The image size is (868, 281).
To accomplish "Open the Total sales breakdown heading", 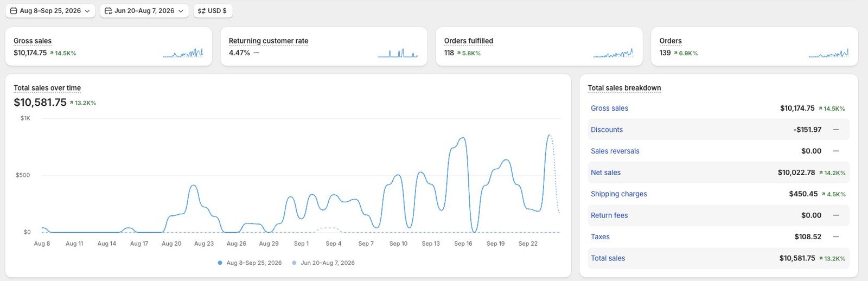I will [624, 88].
